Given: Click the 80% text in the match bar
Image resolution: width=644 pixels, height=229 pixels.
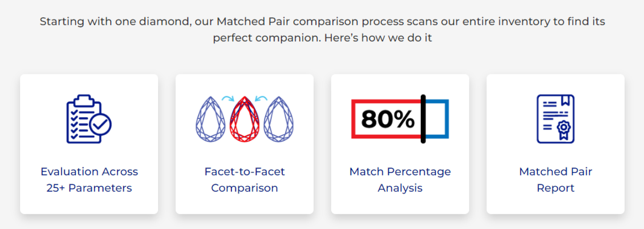Looking at the screenshot, I should (x=388, y=119).
